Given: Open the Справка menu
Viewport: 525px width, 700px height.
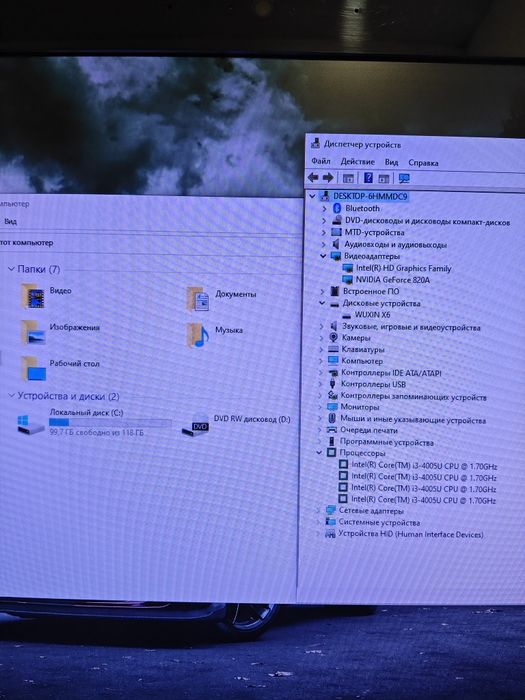Looking at the screenshot, I should pos(423,163).
